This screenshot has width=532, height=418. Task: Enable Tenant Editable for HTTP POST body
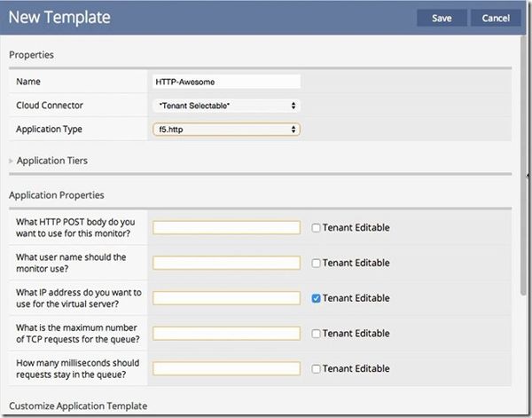[317, 228]
